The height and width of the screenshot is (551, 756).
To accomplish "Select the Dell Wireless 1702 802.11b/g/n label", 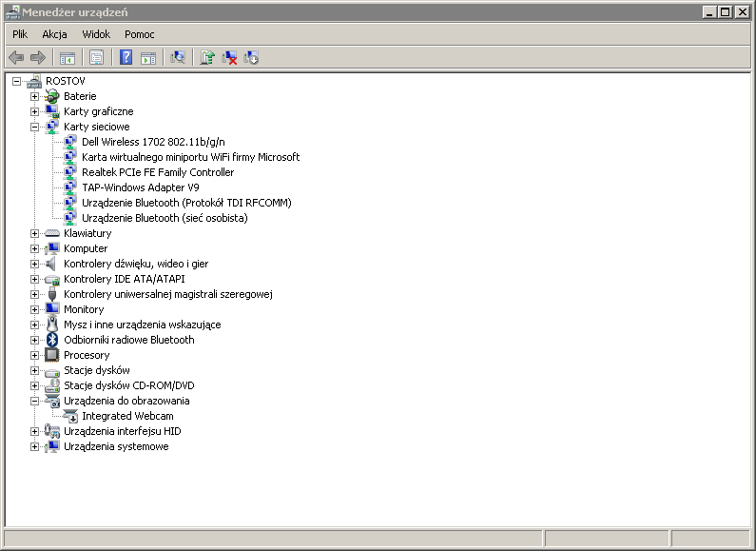I will click(153, 142).
